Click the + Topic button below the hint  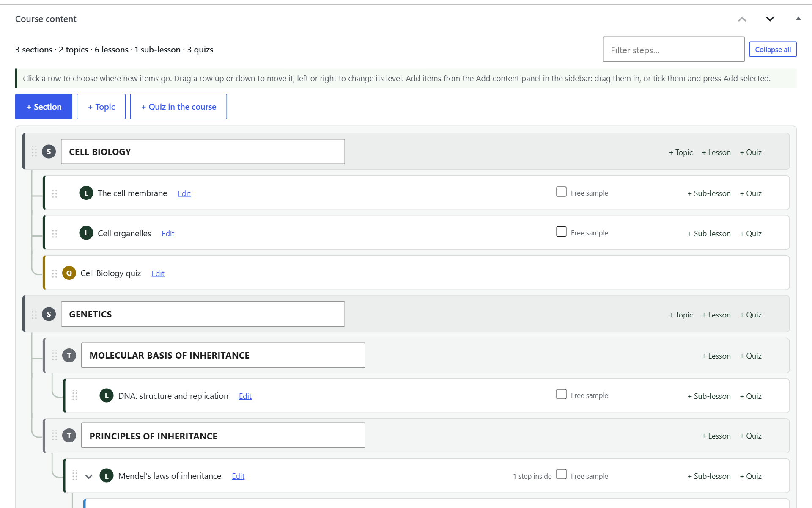coord(101,107)
